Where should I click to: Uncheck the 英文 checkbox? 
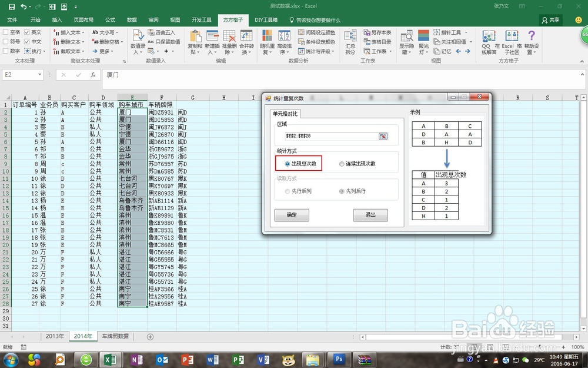tap(27, 32)
